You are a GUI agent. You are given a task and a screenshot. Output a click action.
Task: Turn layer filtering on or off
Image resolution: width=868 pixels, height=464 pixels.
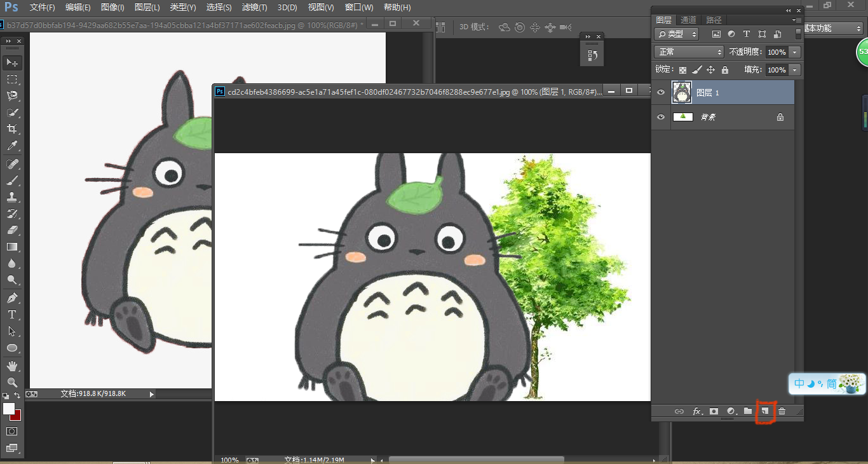tap(798, 34)
